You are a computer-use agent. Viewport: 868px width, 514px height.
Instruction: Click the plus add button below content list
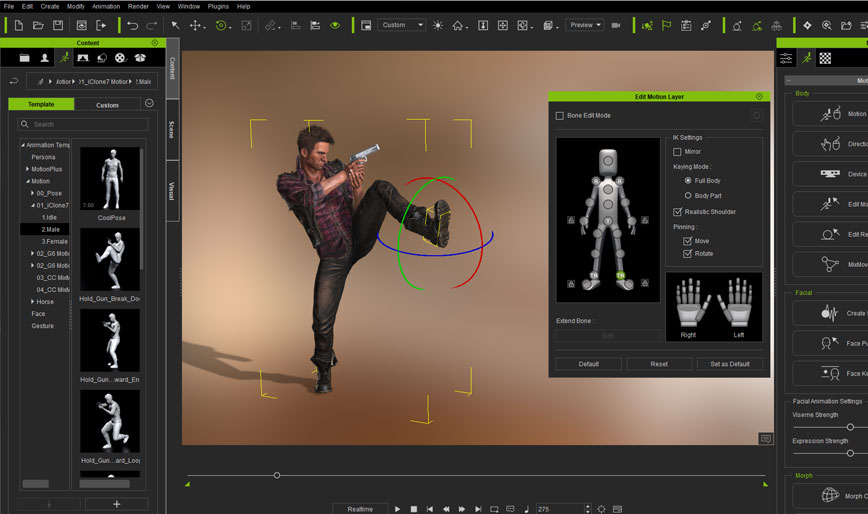[x=117, y=504]
